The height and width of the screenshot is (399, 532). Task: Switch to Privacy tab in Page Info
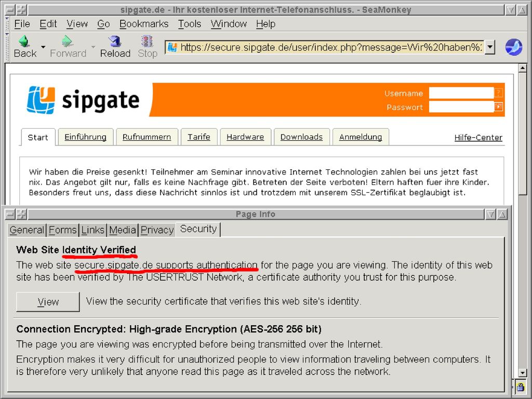coord(157,230)
